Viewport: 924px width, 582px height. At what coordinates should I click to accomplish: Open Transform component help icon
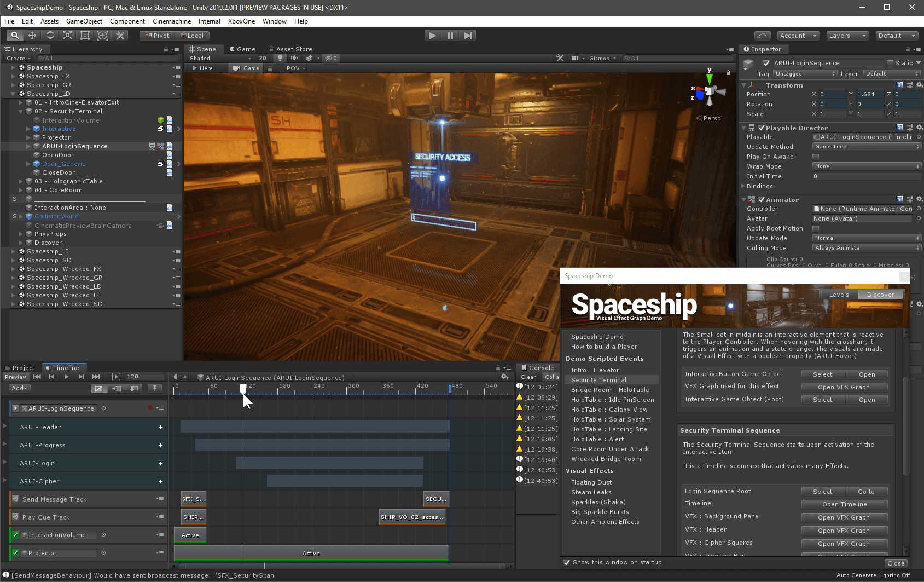[x=900, y=85]
